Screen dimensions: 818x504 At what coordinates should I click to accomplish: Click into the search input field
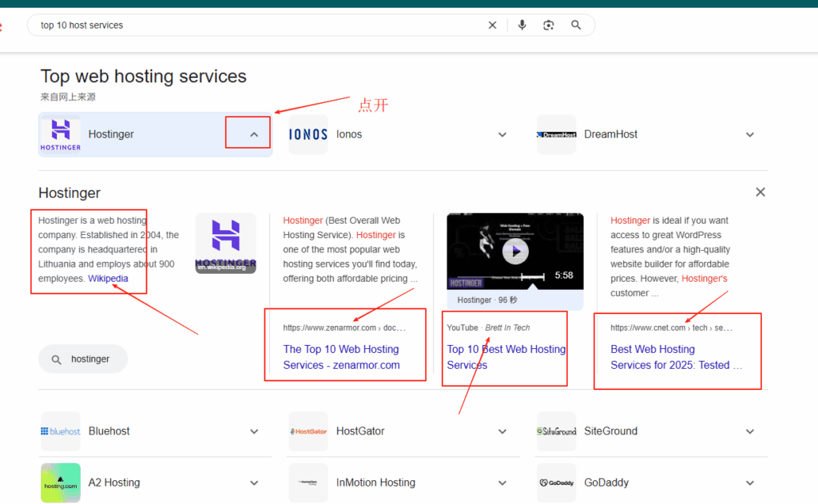256,26
